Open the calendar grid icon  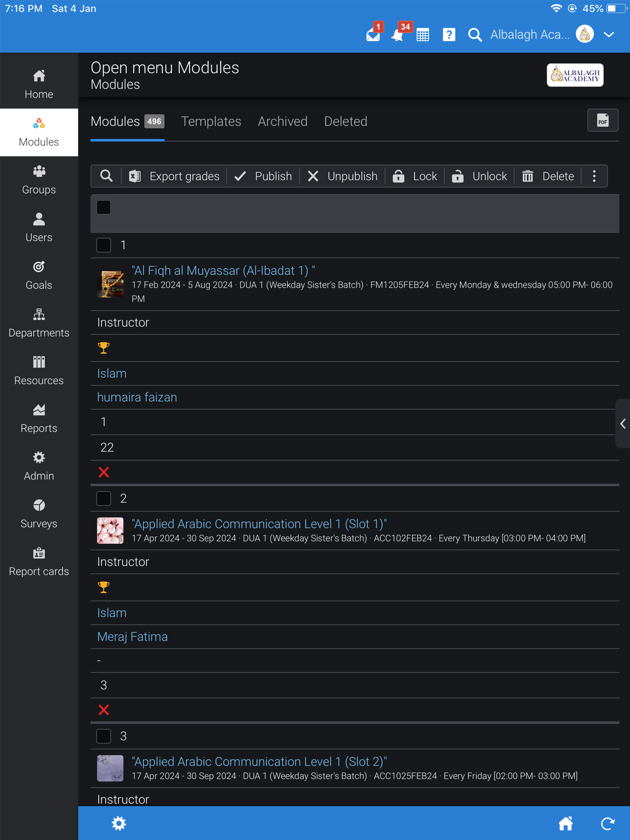click(x=423, y=35)
